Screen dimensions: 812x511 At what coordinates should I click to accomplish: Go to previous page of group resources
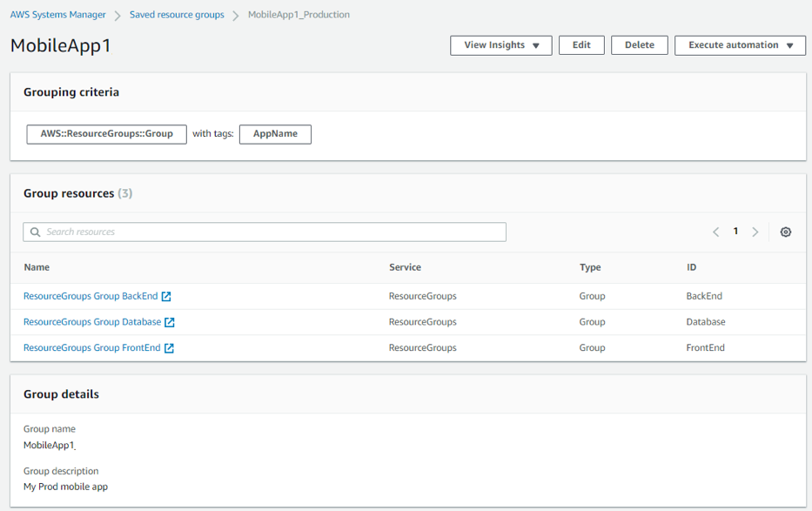[x=715, y=232]
